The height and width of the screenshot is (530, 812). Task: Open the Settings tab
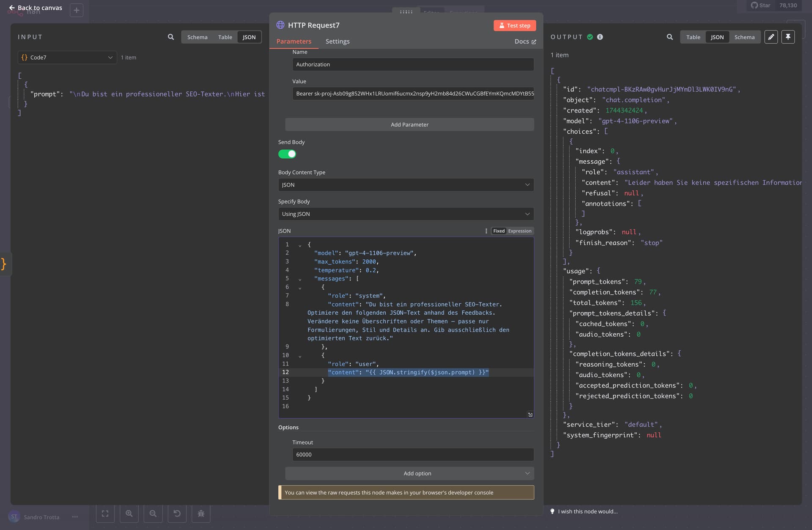[x=337, y=41]
